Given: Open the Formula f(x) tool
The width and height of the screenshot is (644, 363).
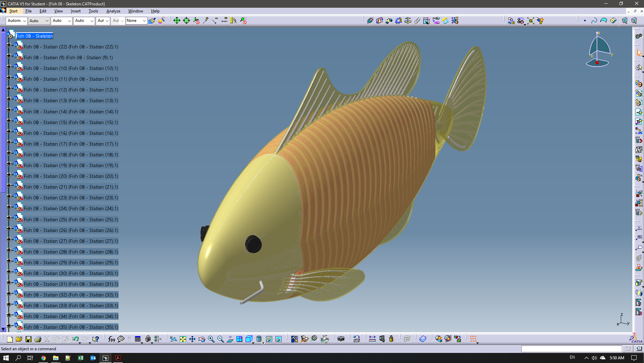Looking at the screenshot, I should [112, 339].
